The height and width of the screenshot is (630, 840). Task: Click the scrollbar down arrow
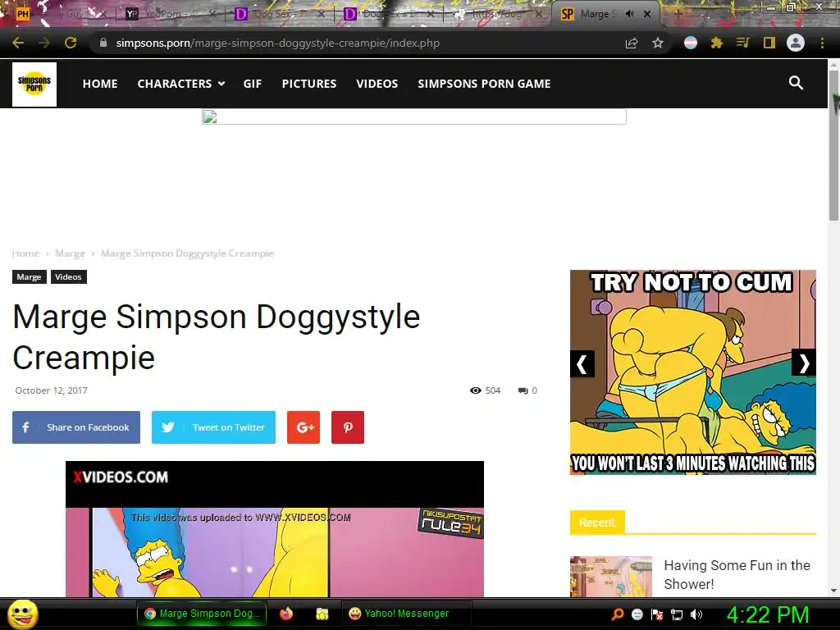tap(833, 591)
